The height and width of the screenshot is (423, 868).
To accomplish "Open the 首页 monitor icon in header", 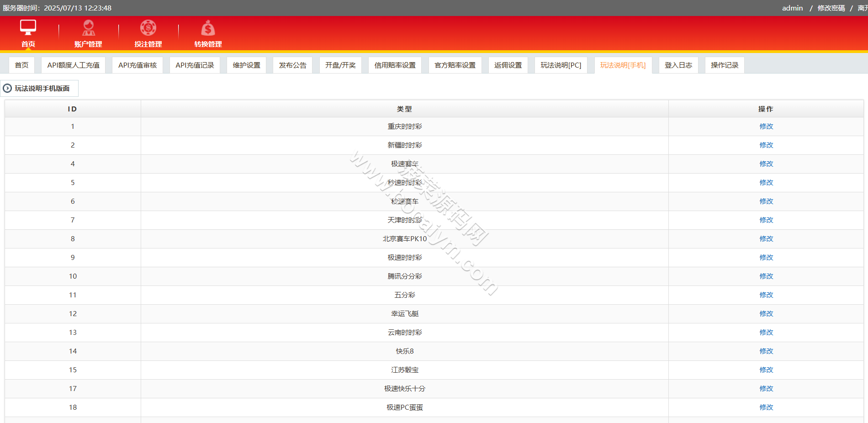I will [x=28, y=28].
